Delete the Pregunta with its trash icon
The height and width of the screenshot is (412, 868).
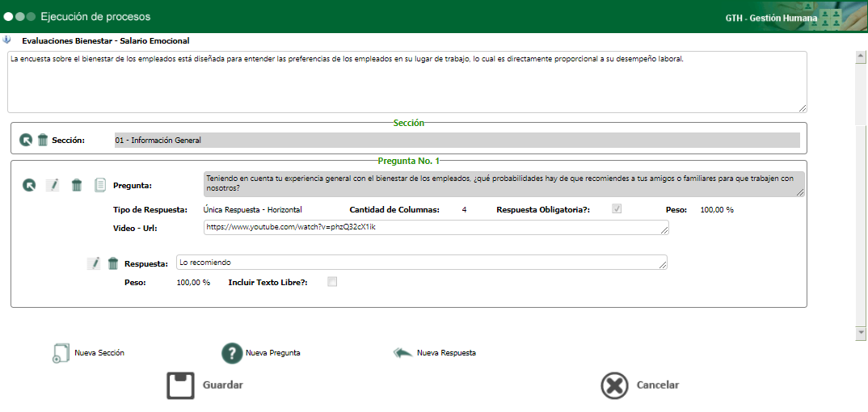click(x=77, y=185)
